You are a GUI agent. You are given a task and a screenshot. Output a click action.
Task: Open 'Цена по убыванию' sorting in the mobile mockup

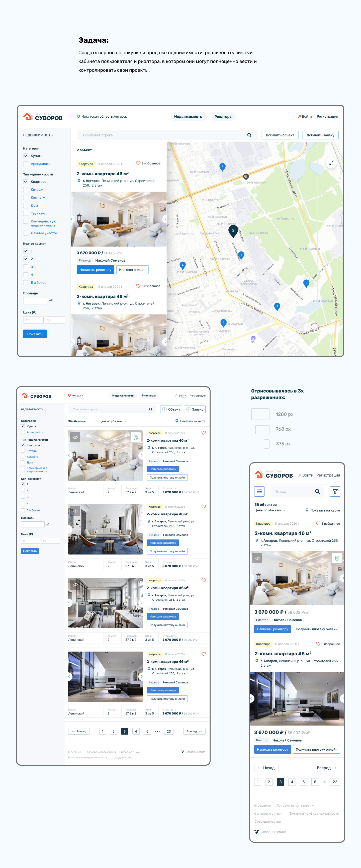(270, 510)
